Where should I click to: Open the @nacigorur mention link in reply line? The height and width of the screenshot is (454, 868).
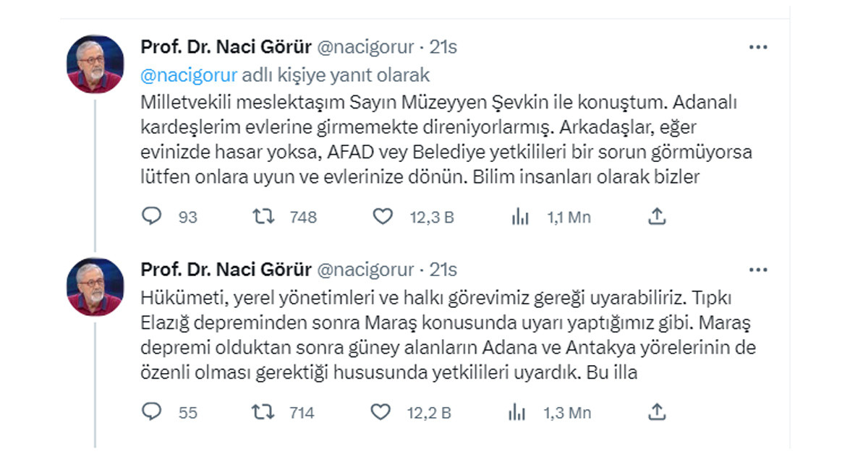click(x=187, y=75)
